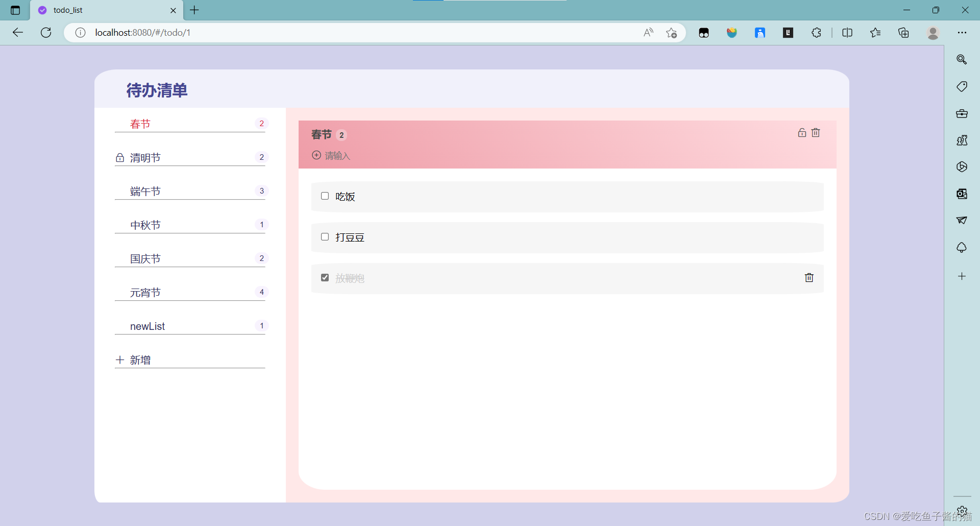This screenshot has height=526, width=980.
Task: Open Read aloud icon in address bar
Action: point(648,33)
